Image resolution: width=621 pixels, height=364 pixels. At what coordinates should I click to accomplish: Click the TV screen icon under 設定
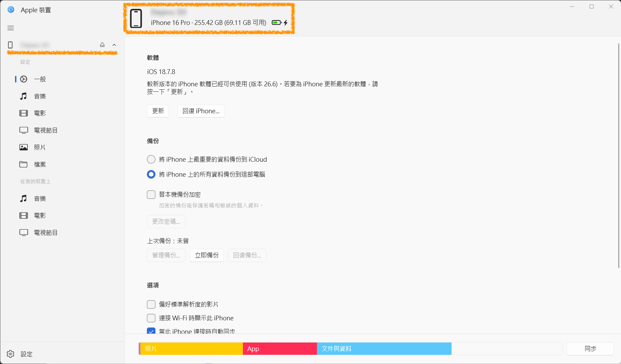[x=24, y=130]
